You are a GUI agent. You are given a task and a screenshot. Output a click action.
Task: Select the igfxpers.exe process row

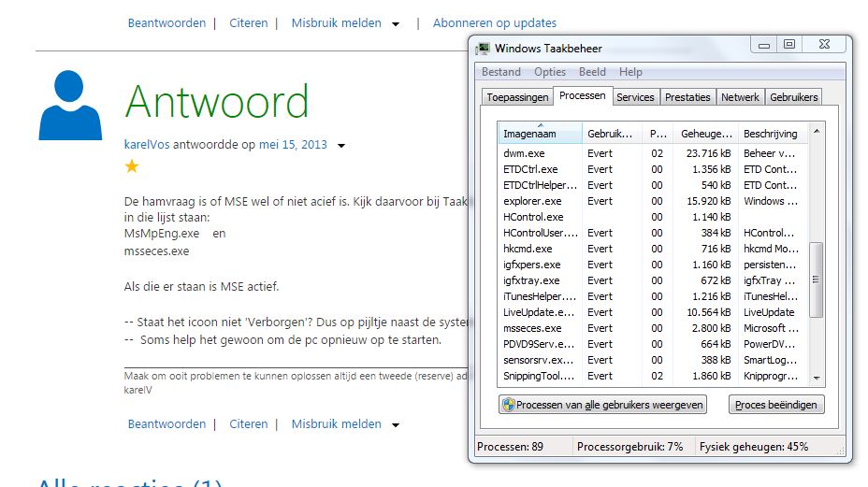(653, 265)
